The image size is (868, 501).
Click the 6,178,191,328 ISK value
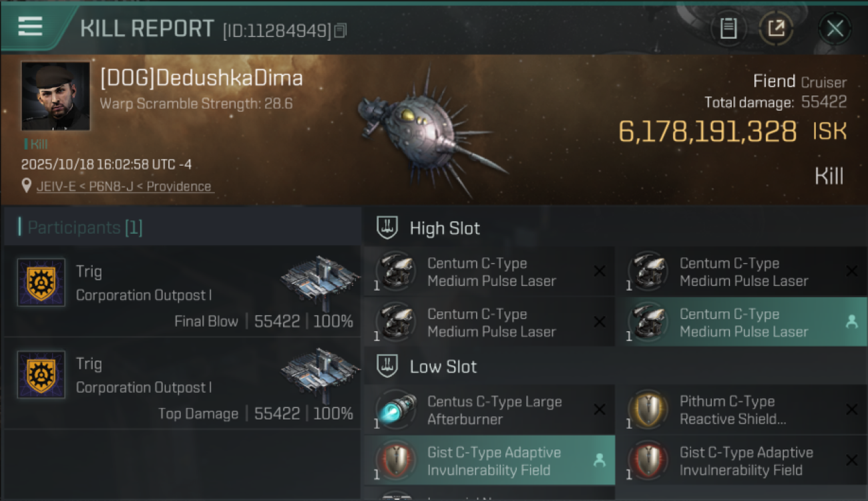coord(708,132)
